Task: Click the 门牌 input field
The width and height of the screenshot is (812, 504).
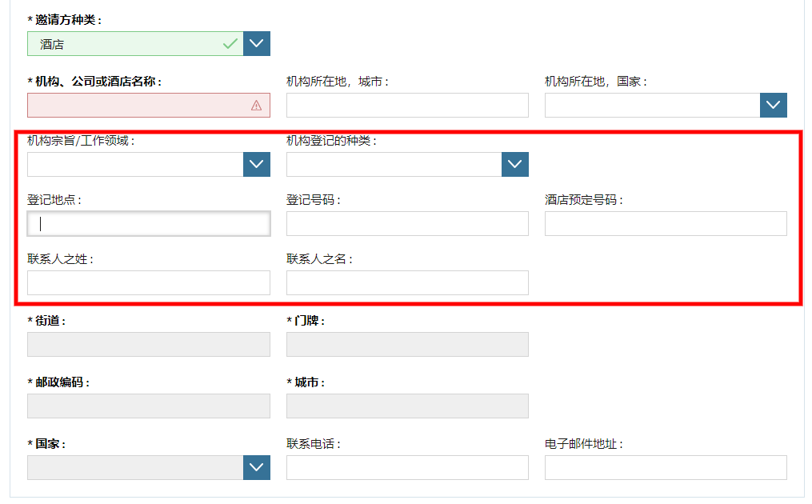Action: click(407, 345)
